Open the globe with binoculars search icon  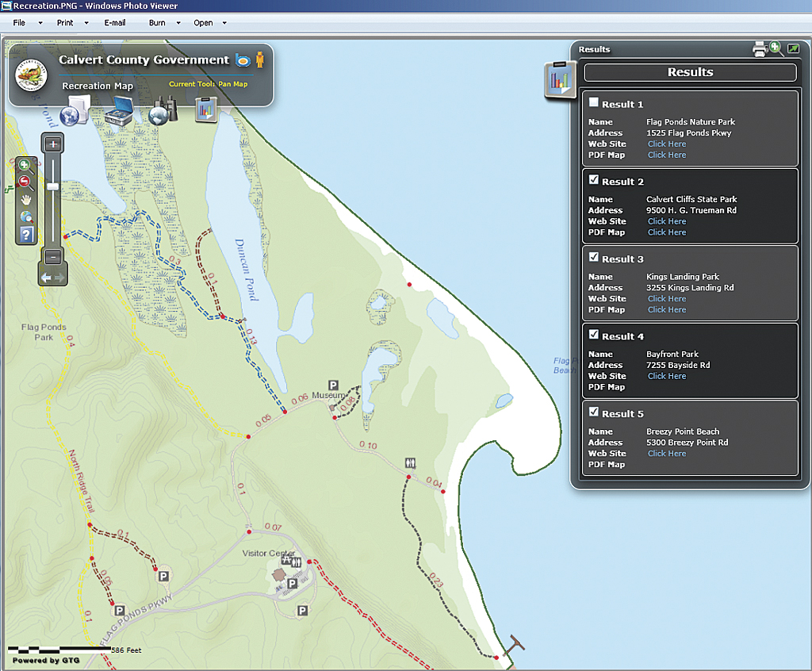(163, 111)
